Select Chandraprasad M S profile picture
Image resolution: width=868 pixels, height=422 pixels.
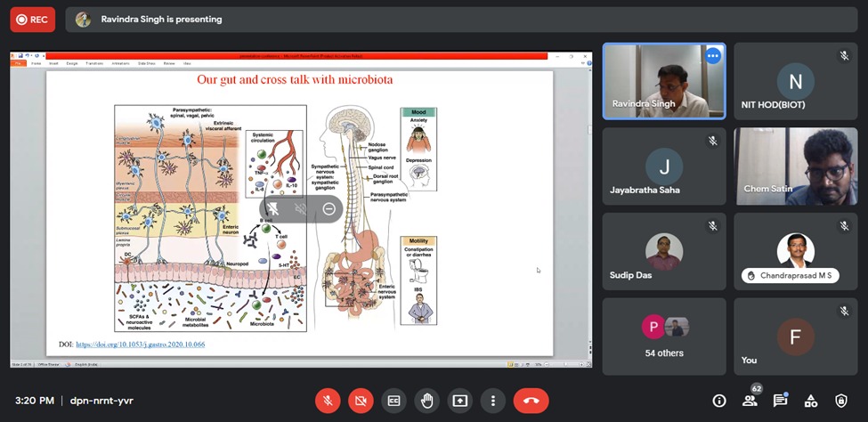796,250
